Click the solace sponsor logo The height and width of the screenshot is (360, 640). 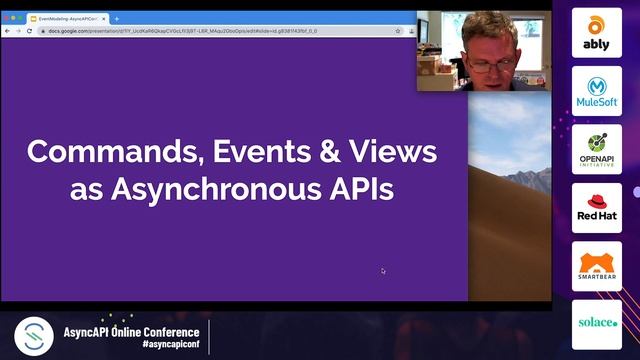597,324
